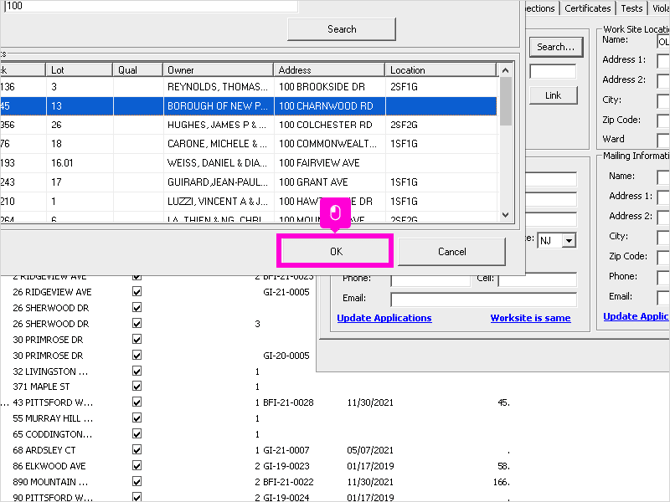Click owner REYNOLDS, THOMAS...
The width and height of the screenshot is (670, 502).
(217, 87)
